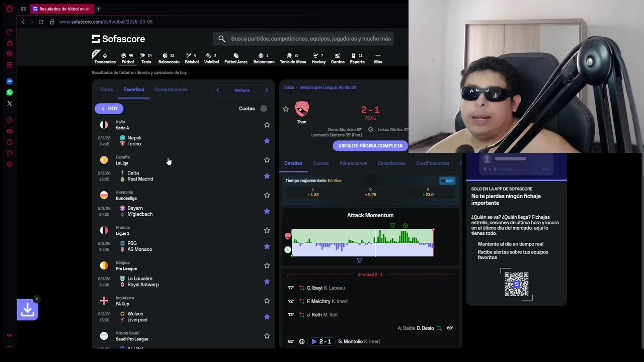The image size is (644, 362).
Task: Unfavorite the PSG vs AS Monaco match
Action: point(267,246)
